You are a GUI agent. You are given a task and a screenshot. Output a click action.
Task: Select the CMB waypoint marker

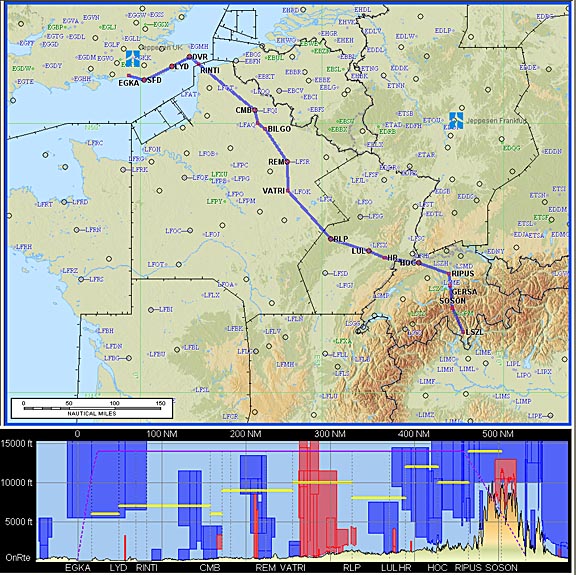(255, 110)
